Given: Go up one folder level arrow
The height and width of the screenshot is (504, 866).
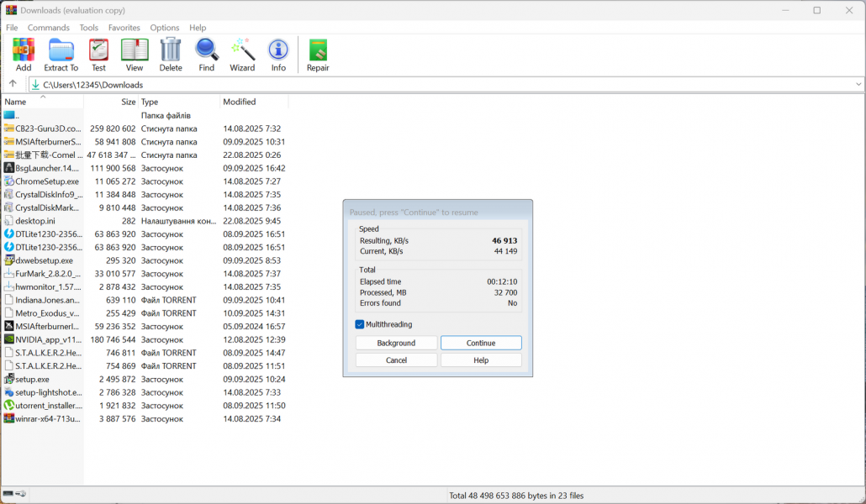Looking at the screenshot, I should [x=13, y=84].
